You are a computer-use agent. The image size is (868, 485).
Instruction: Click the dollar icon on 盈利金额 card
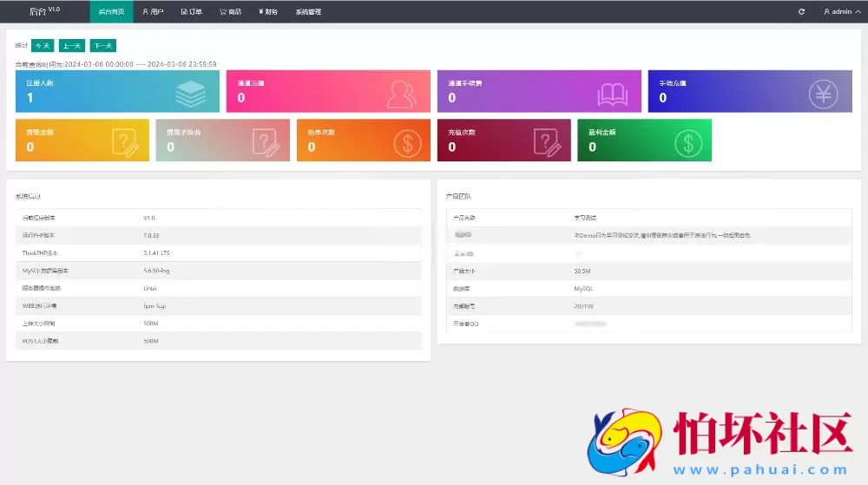tap(688, 141)
